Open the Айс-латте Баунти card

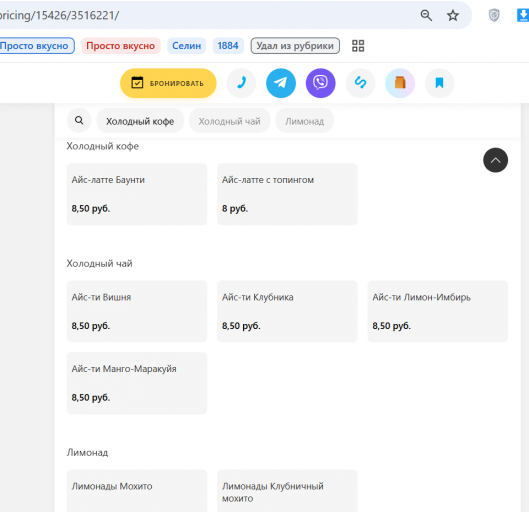point(137,194)
